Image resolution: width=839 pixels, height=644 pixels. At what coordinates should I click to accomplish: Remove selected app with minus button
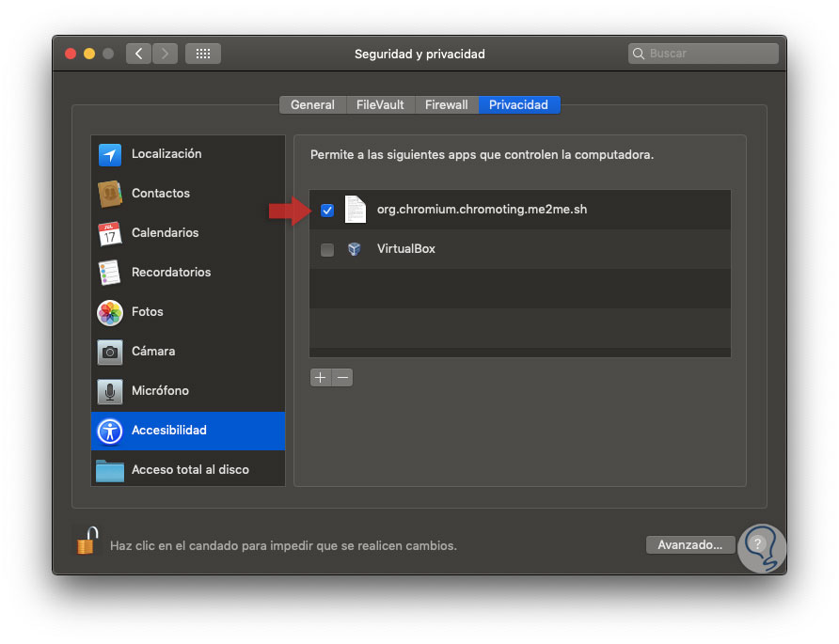pos(342,378)
